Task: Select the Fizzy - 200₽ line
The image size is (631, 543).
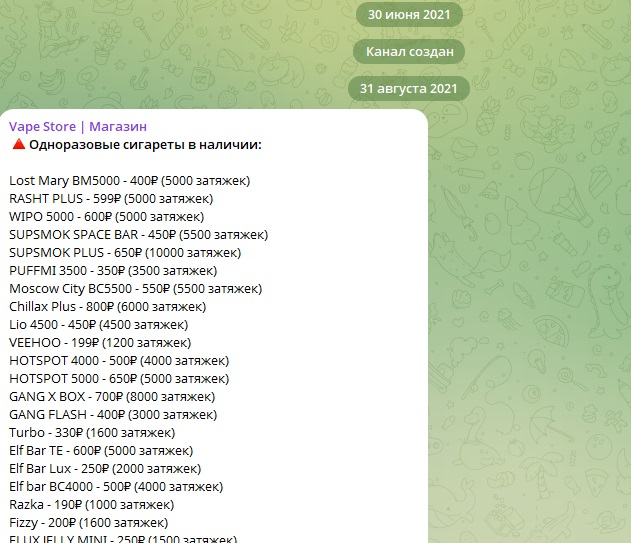Action: pyautogui.click(x=89, y=523)
